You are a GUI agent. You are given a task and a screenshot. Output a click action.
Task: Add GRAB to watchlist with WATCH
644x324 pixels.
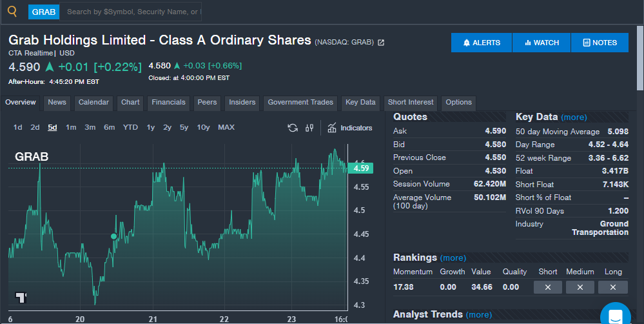(x=542, y=43)
